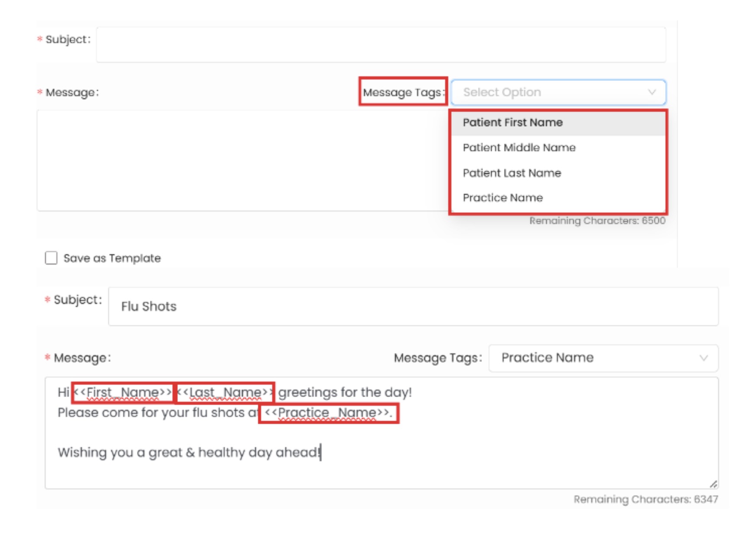Viewport: 756px width, 533px height.
Task: Pick 'Patient Last Name' from the dropdown list
Action: click(512, 173)
